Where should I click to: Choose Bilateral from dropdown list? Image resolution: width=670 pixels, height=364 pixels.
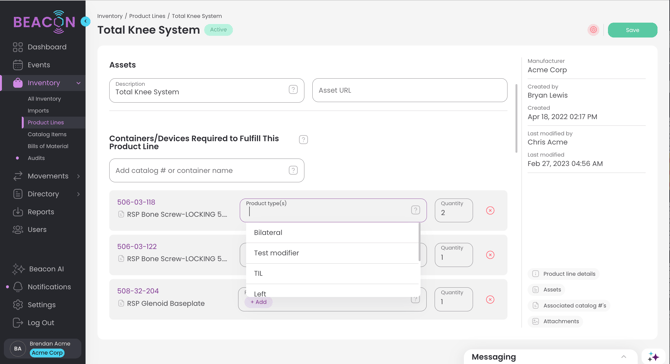[332, 233]
